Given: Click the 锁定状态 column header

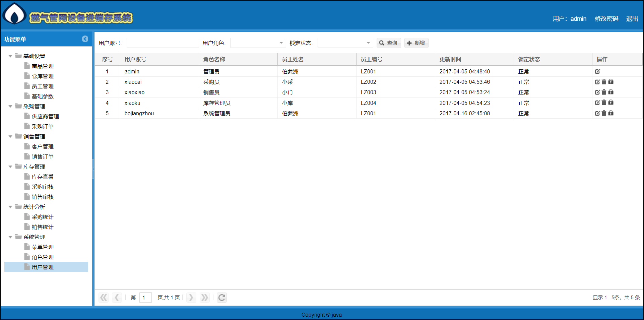Looking at the screenshot, I should [x=553, y=59].
